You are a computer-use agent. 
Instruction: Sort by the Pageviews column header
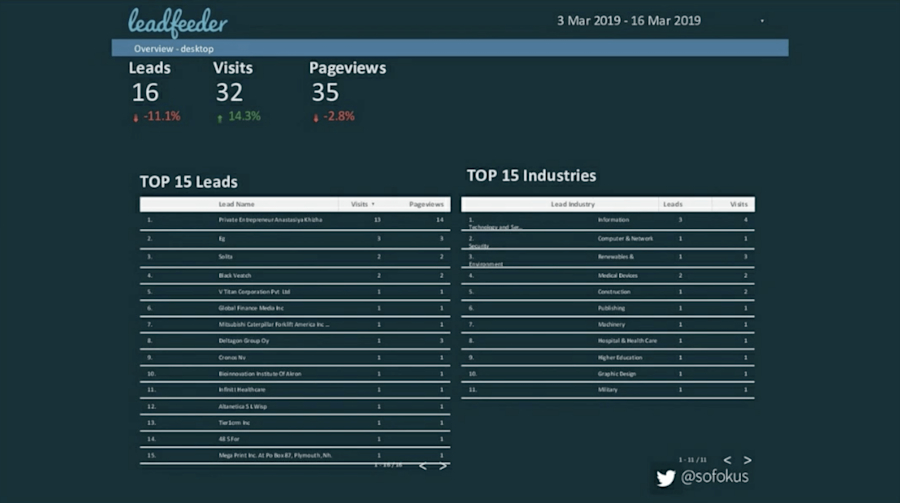pos(426,204)
